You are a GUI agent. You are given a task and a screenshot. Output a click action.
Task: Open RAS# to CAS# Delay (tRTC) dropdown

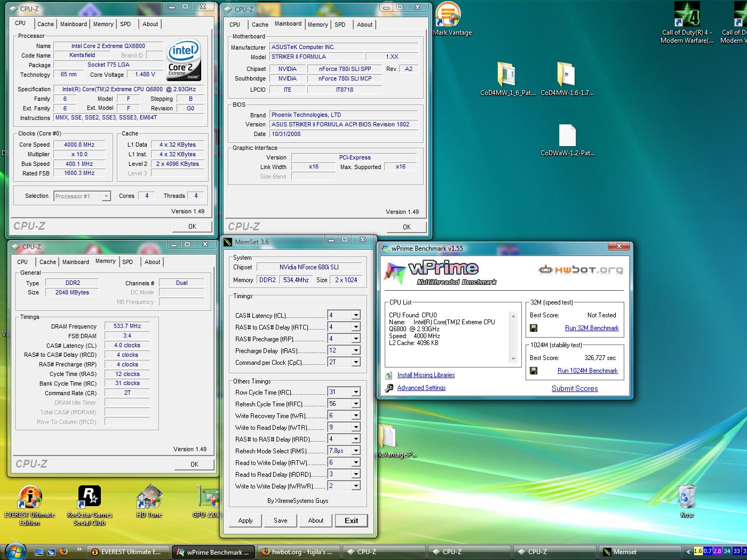[356, 327]
